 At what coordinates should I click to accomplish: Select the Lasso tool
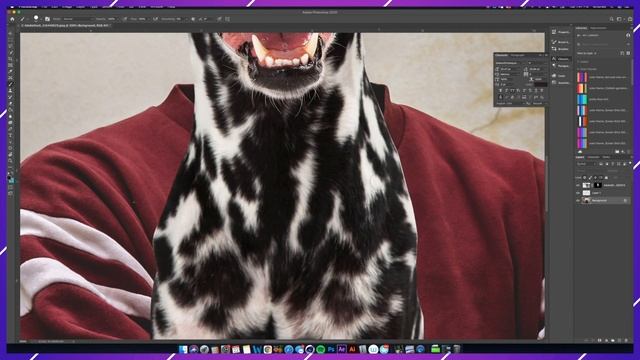pyautogui.click(x=11, y=46)
